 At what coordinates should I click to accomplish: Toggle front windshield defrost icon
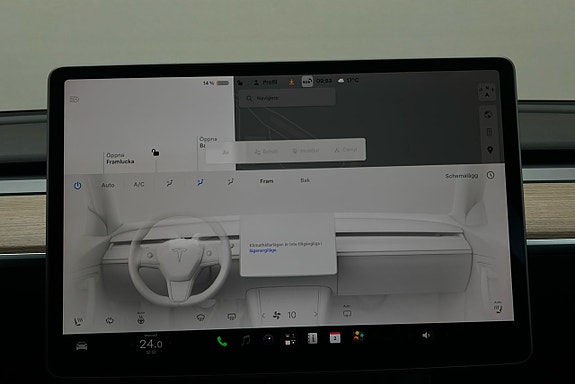pos(201,318)
